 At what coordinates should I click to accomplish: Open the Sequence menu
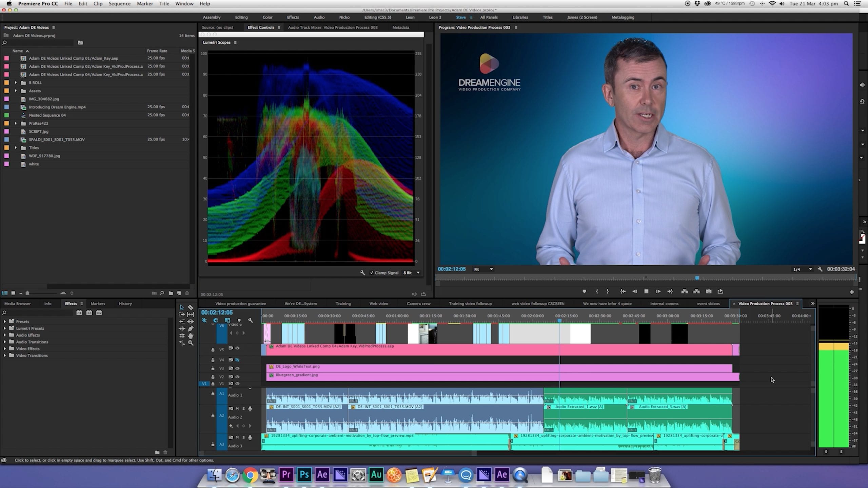[x=119, y=4]
